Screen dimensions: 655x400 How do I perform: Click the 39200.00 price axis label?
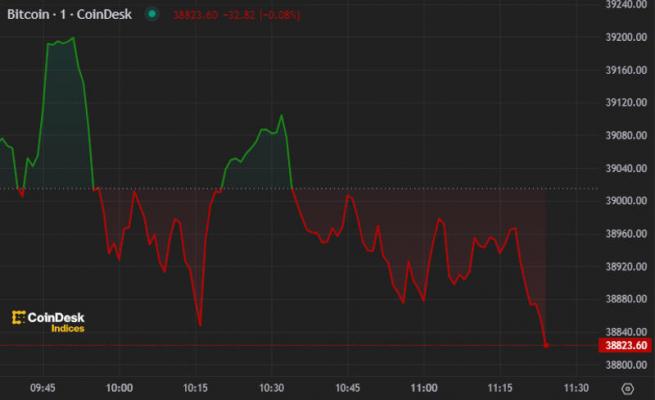coord(626,38)
